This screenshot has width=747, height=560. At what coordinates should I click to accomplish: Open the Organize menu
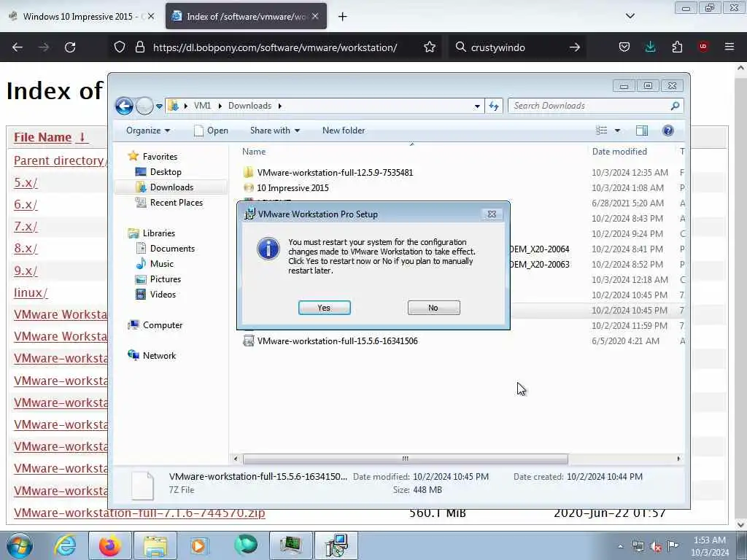(147, 131)
